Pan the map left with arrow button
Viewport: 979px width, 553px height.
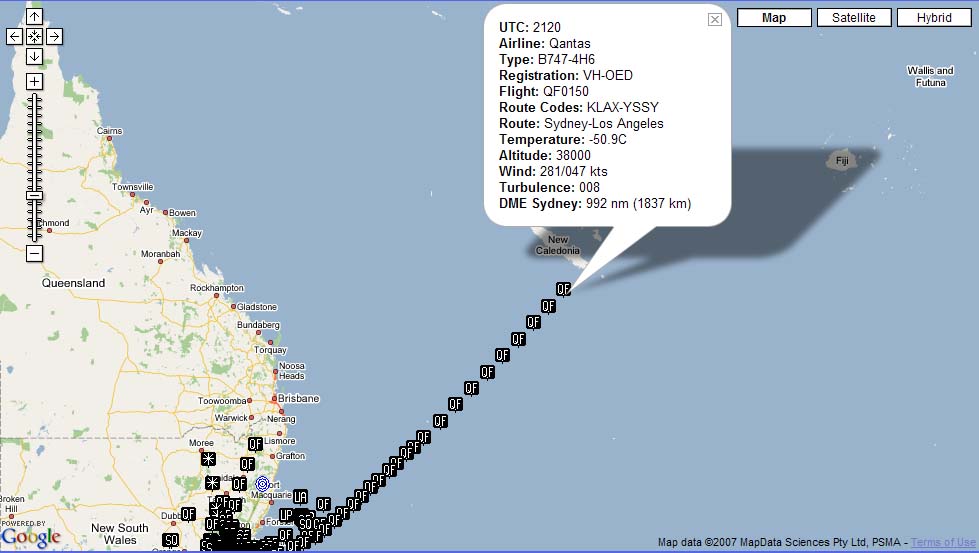14,37
